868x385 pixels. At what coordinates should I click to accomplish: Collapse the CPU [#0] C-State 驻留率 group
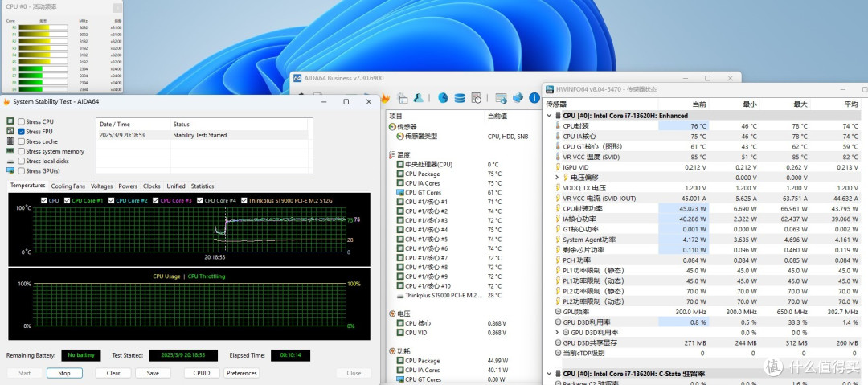[549, 374]
